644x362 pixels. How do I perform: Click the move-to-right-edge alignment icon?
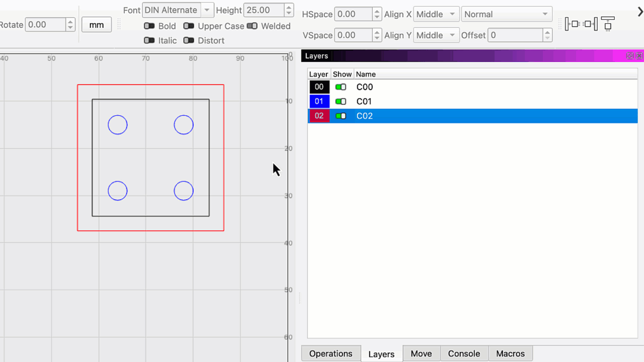[590, 24]
